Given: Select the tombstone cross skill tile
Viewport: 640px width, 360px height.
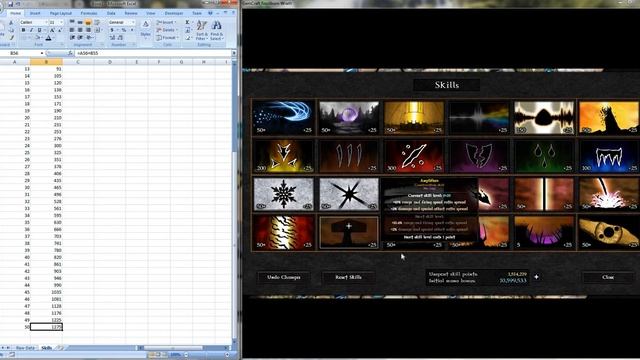Looking at the screenshot, I should pyautogui.click(x=349, y=232).
